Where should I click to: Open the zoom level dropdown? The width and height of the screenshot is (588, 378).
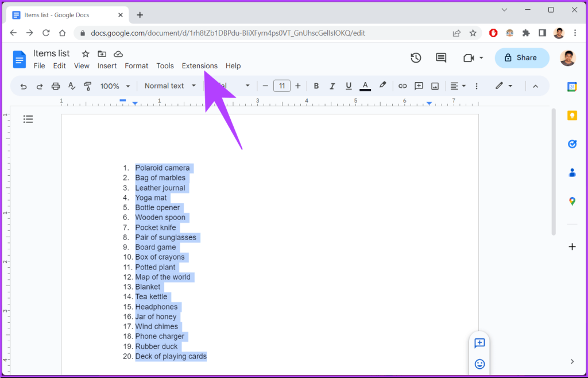(x=114, y=86)
